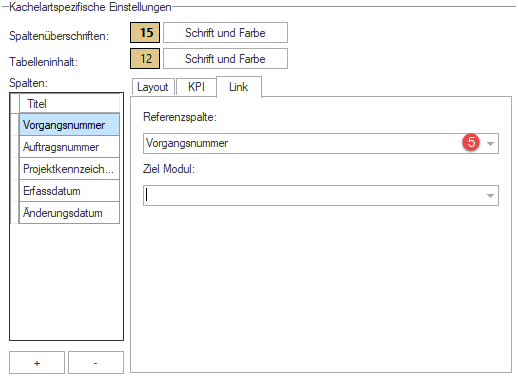
Task: Click the Vorgangsnummer value in Referenzspalte combo box
Action: point(187,143)
